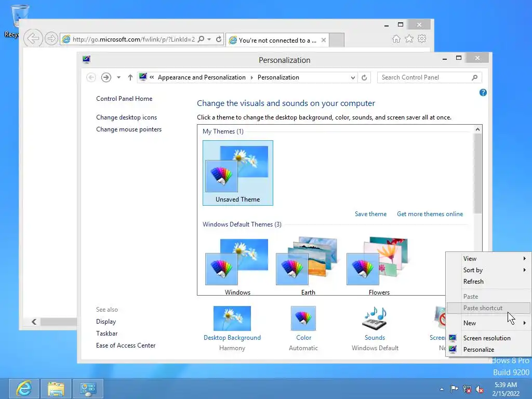
Task: Open Internet Explorer from the taskbar
Action: click(x=24, y=389)
